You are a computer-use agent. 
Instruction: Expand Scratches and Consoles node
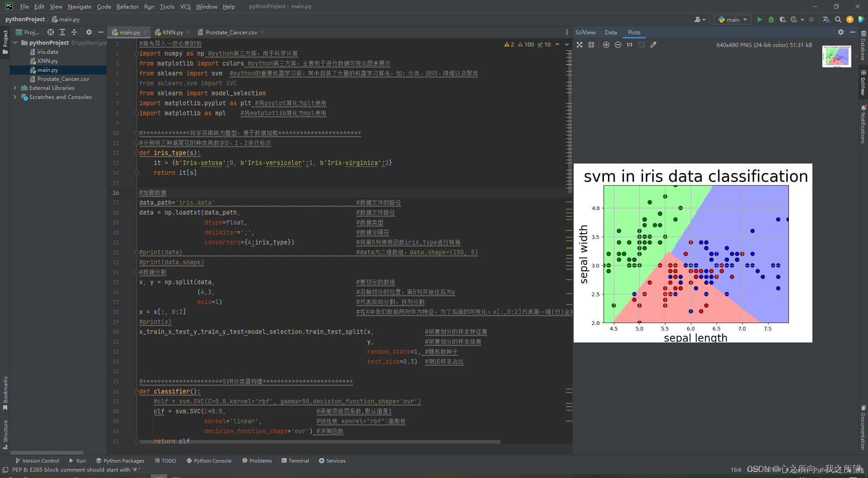point(15,97)
